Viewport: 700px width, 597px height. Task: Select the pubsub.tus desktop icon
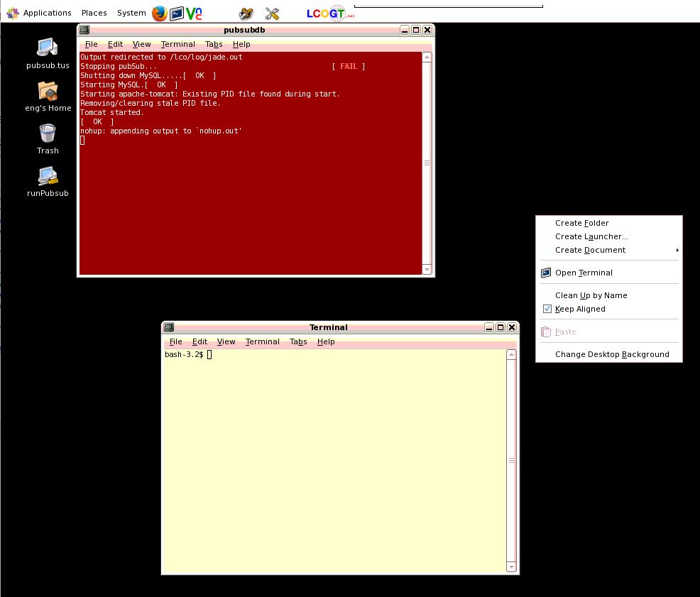(x=48, y=48)
